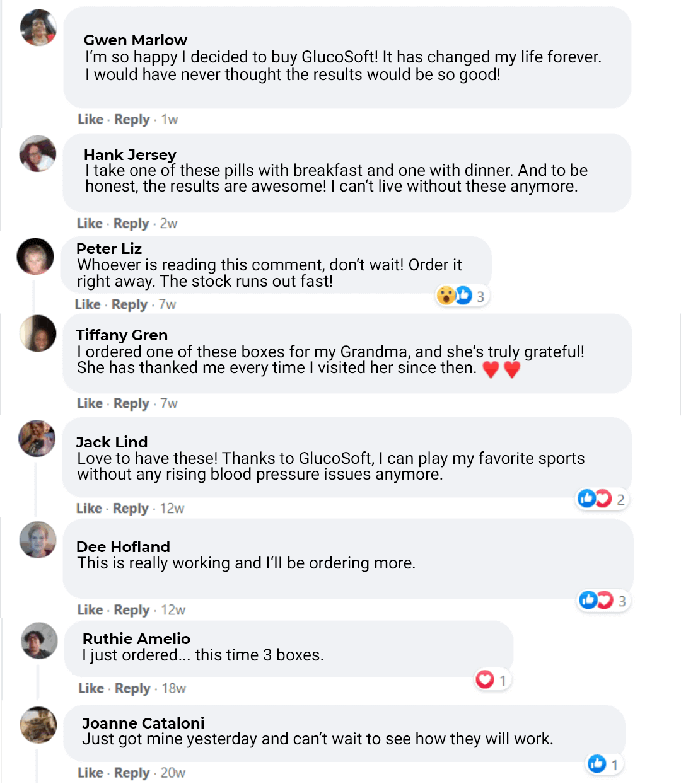
Task: Click wow and like reactions on Peter Liz's comment
Action: coord(455,296)
